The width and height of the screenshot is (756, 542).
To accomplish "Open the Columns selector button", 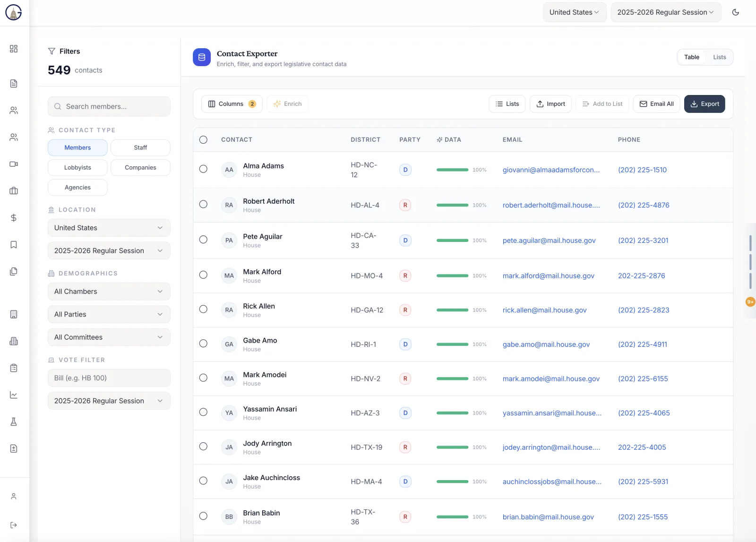I will click(232, 104).
